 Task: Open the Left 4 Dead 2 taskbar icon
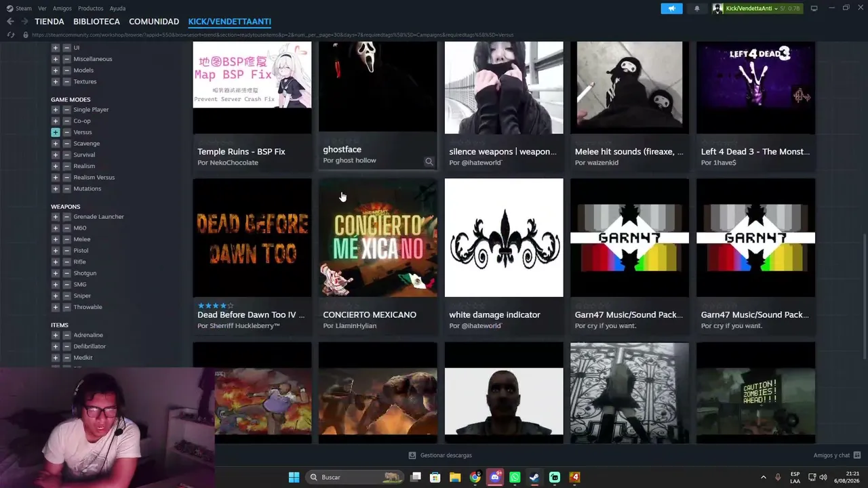point(574,477)
